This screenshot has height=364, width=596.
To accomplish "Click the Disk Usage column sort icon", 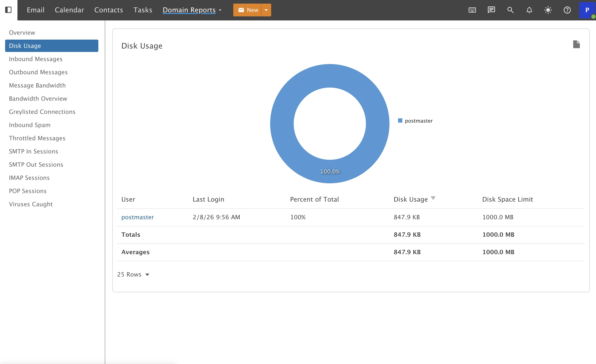I will [x=433, y=198].
